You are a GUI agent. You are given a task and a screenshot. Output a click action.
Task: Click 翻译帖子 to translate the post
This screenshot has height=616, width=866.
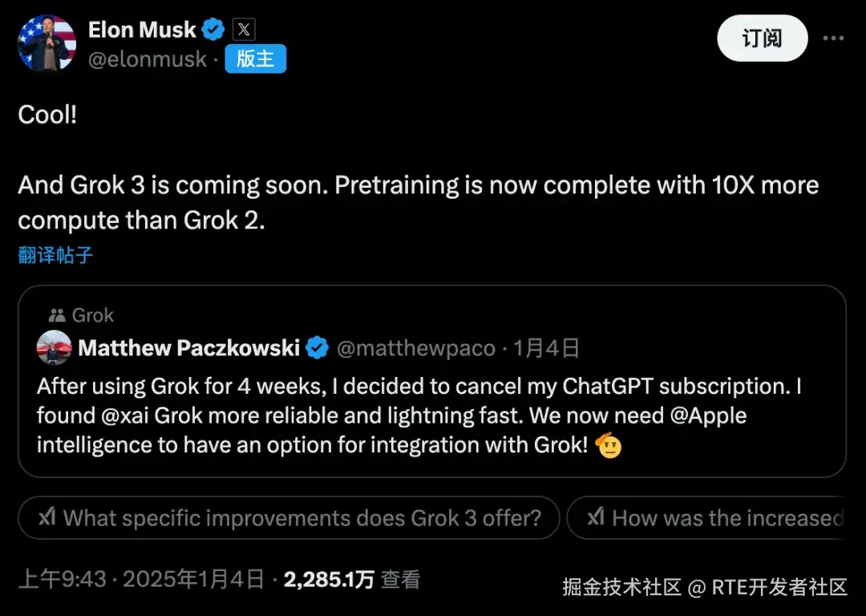(55, 256)
